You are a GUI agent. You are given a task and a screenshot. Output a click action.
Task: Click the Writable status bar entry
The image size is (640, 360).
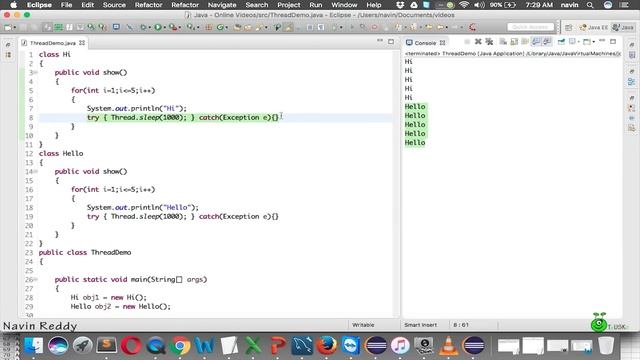(363, 325)
